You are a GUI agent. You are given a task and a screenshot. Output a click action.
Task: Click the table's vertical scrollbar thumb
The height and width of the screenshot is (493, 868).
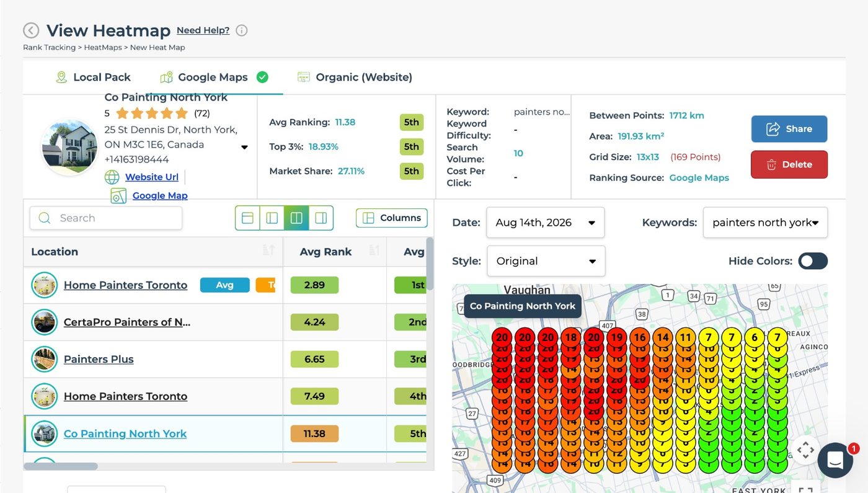point(430,264)
